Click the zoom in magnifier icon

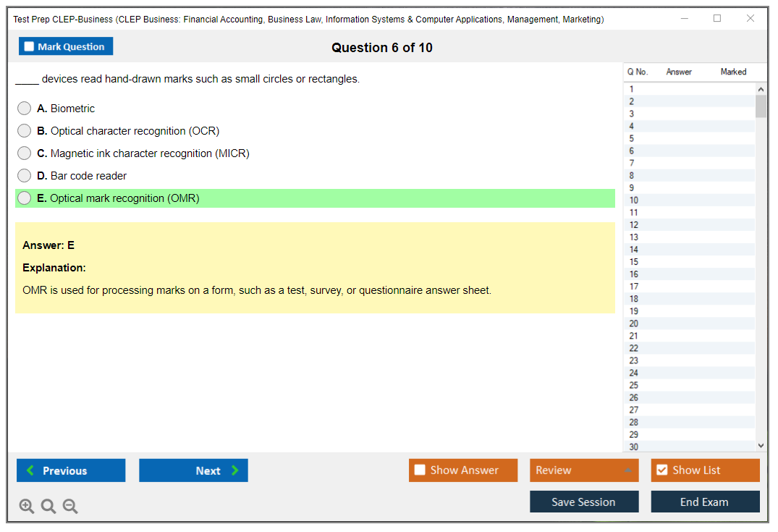point(27,507)
